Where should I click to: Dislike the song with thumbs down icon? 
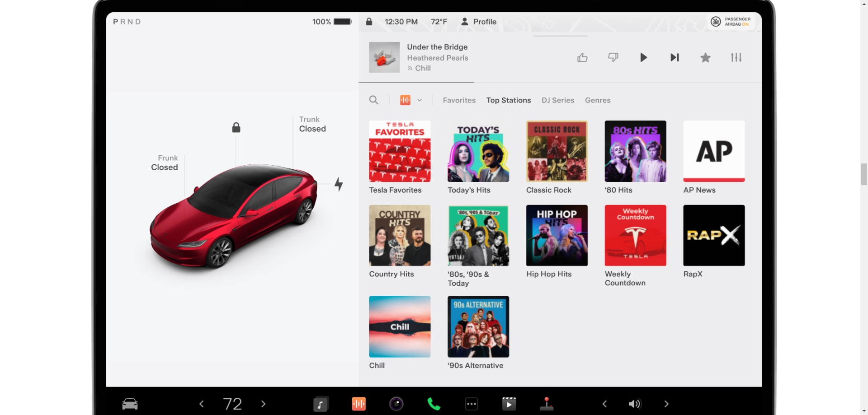[x=613, y=57]
